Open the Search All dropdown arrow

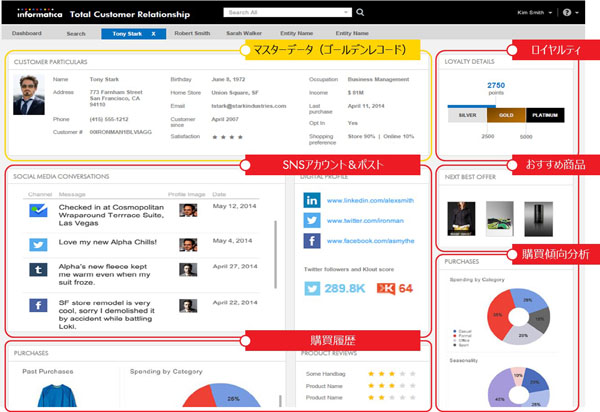(346, 12)
